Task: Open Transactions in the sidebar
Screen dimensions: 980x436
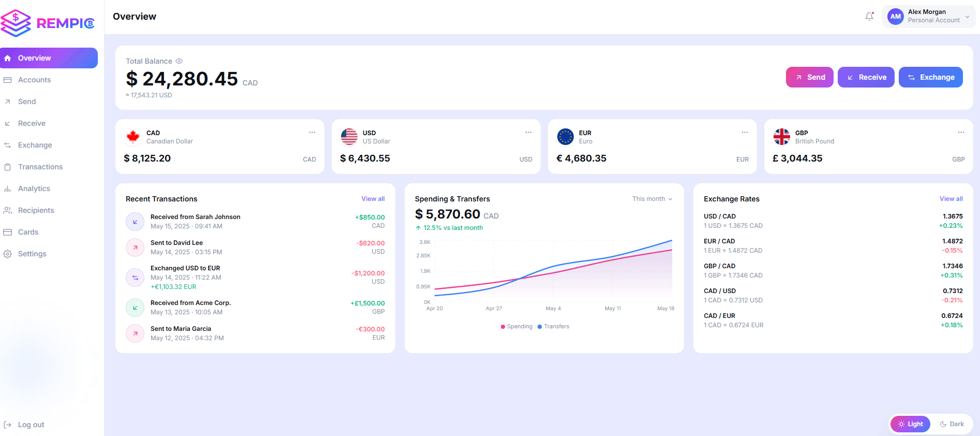Action: tap(49, 167)
